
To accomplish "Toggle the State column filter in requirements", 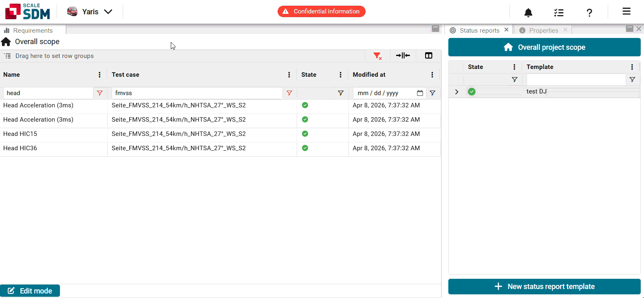I will (x=341, y=93).
